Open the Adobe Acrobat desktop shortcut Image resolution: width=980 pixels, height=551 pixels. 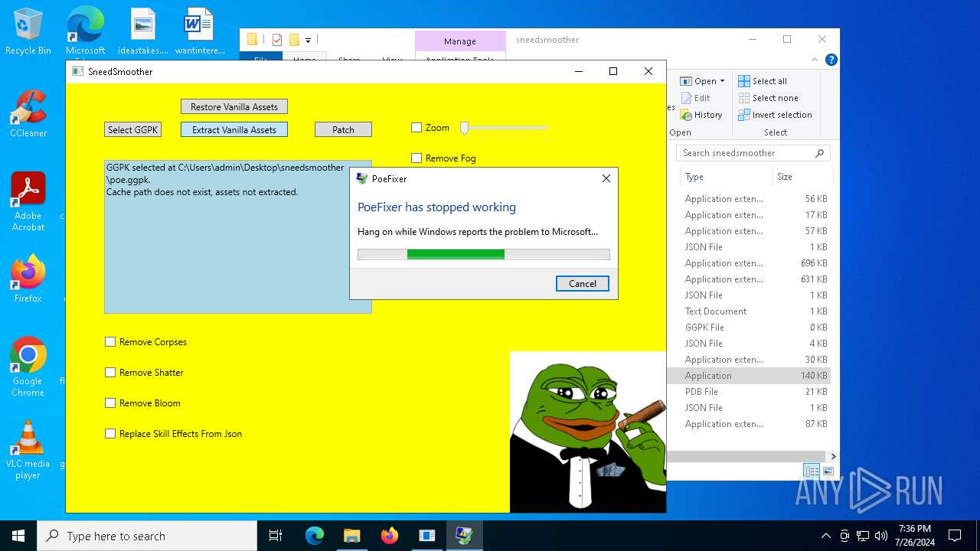(x=28, y=201)
